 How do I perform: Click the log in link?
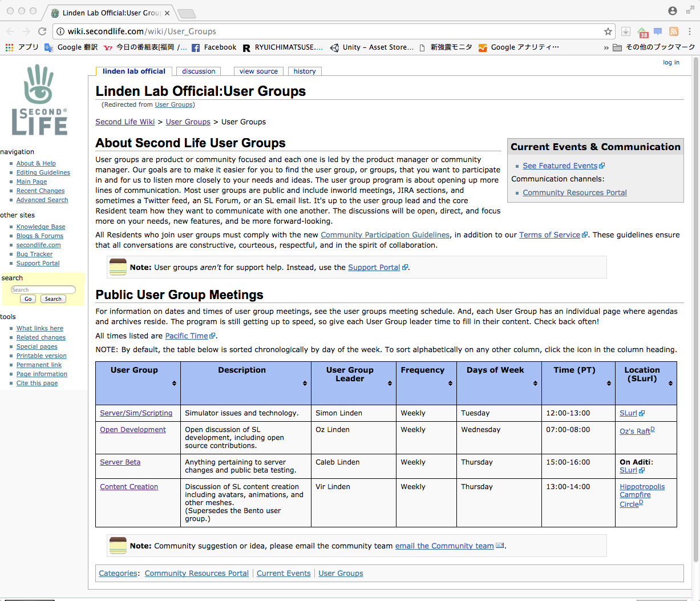pos(671,63)
